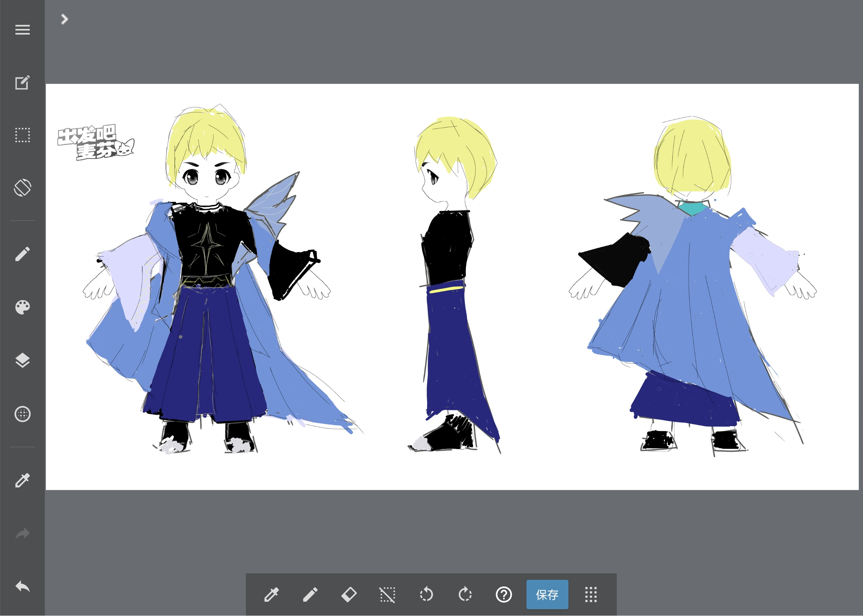
Task: Expand the top panel chevron arrow
Action: [65, 19]
